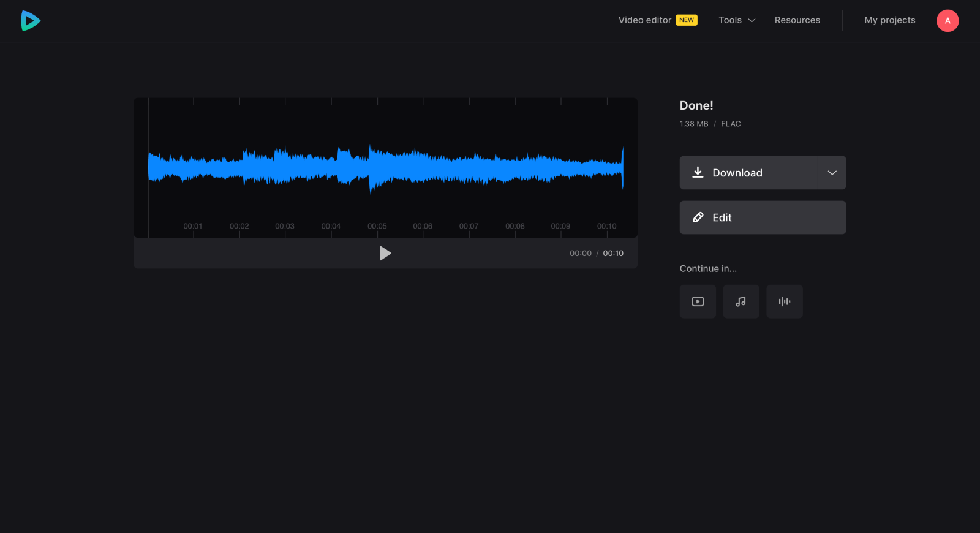The image size is (980, 533).
Task: Jump to 00:08 on the timeline
Action: [x=515, y=226]
